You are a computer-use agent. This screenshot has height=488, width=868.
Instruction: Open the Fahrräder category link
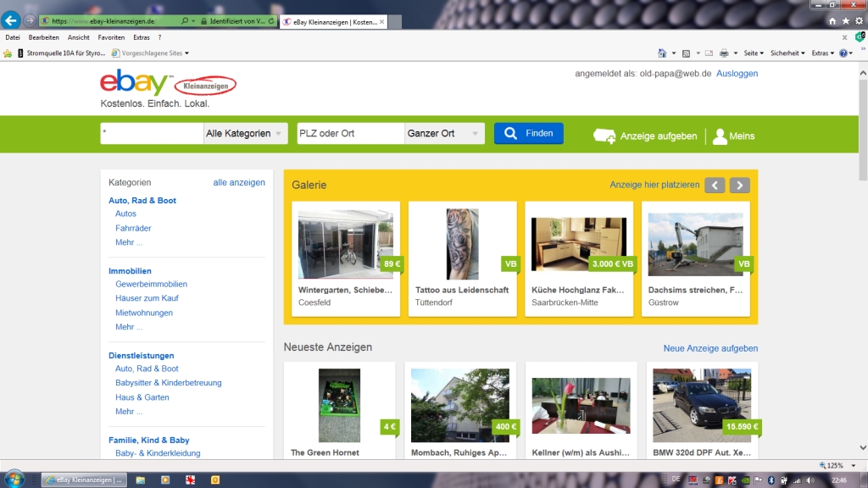coord(133,228)
